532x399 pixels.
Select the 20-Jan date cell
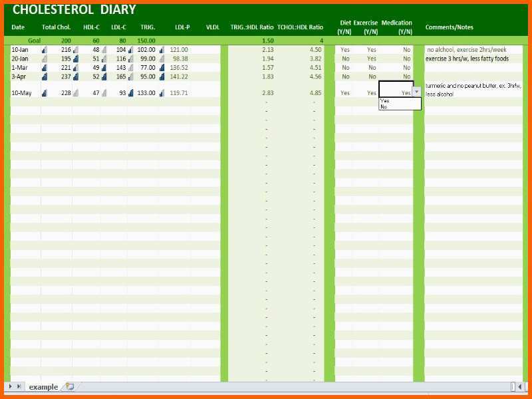pos(20,59)
